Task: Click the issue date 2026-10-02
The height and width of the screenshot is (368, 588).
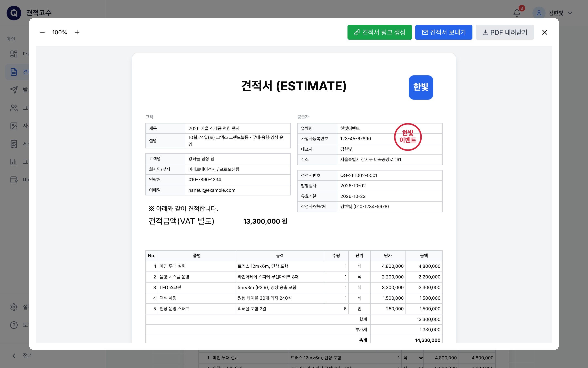Action: tap(353, 186)
